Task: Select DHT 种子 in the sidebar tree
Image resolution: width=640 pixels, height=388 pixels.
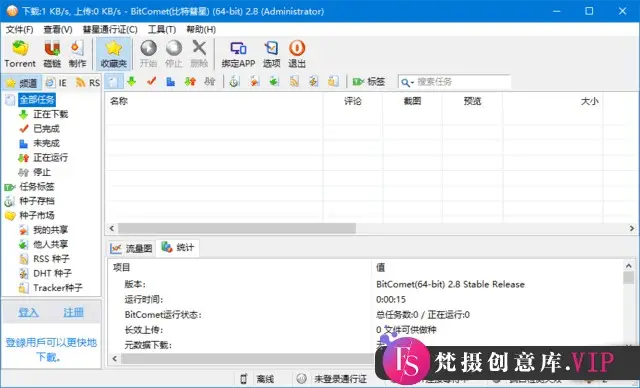Action: tap(52, 273)
